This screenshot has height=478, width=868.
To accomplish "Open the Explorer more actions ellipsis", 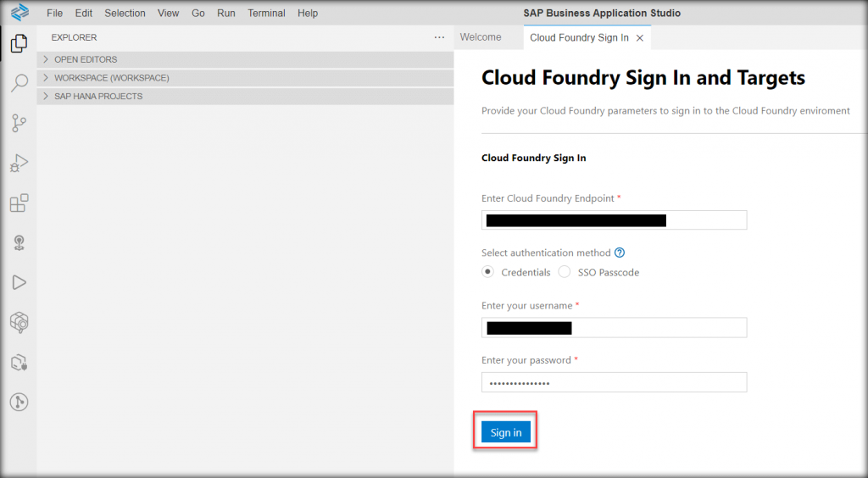I will click(x=439, y=37).
